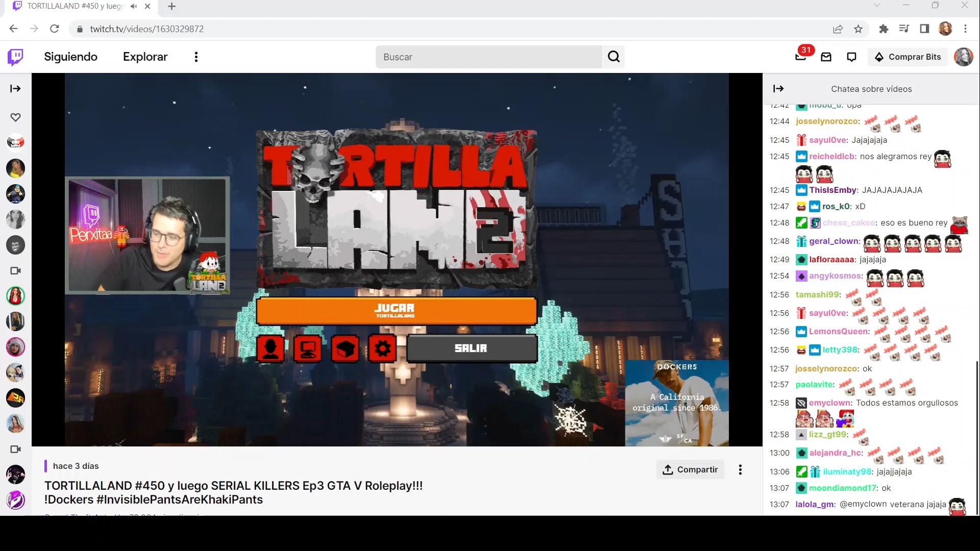Click the Compartir share button
Screen dimensions: 980x551
[690, 469]
